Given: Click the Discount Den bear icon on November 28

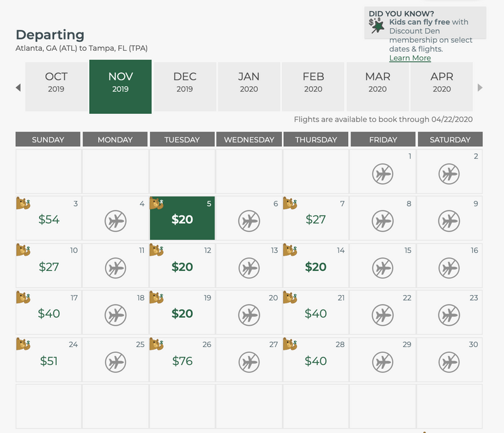Looking at the screenshot, I should [x=290, y=345].
